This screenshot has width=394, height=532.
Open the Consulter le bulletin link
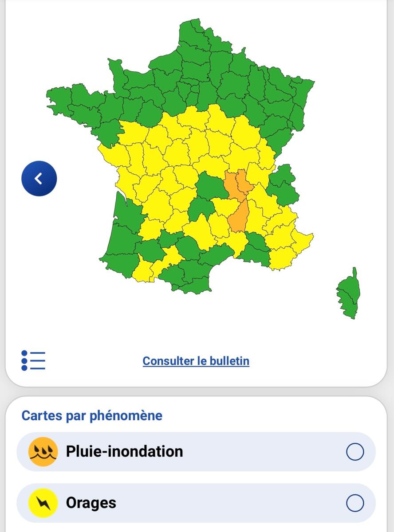pyautogui.click(x=196, y=361)
